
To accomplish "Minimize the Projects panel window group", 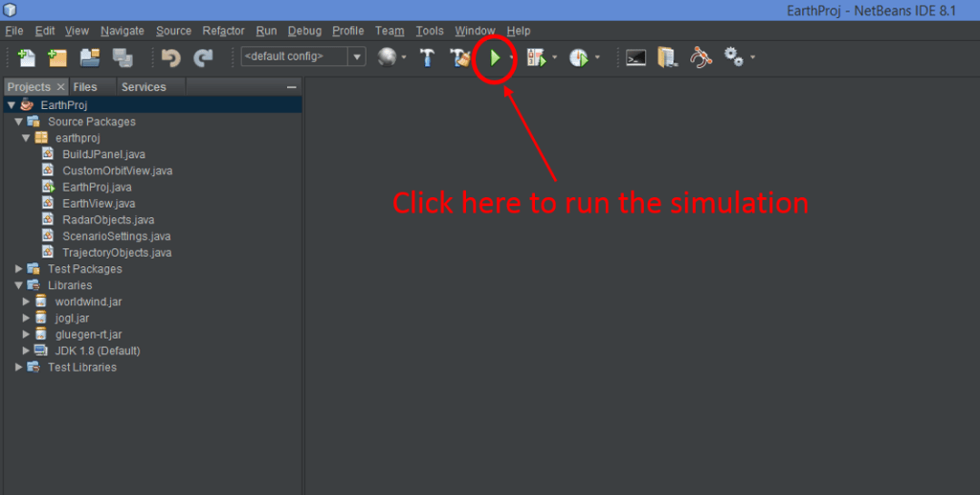I will point(292,87).
